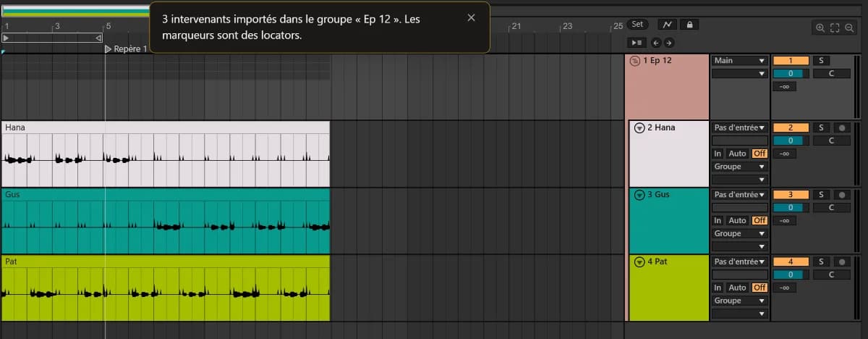Click the Pat volume field showing 0
The image size is (868, 339).
790,275
